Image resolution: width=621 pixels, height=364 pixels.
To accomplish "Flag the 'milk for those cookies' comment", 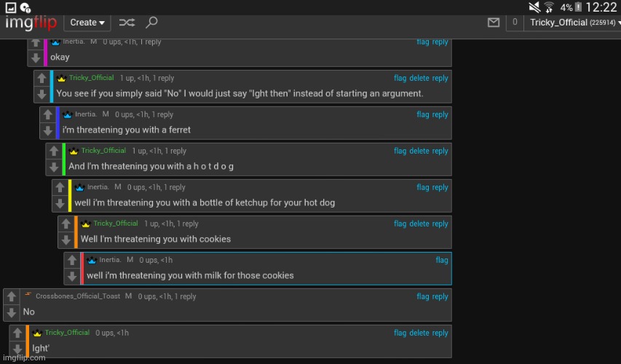I will click(442, 260).
